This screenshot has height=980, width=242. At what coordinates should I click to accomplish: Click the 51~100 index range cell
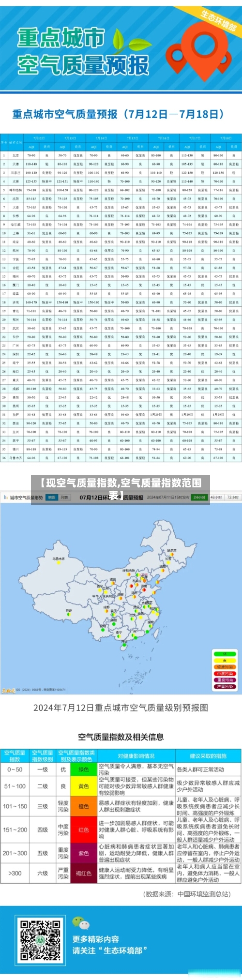click(x=15, y=786)
